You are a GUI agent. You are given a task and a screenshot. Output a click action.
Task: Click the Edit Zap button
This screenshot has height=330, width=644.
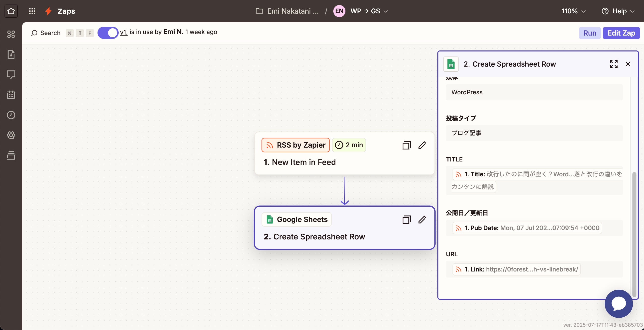(621, 33)
